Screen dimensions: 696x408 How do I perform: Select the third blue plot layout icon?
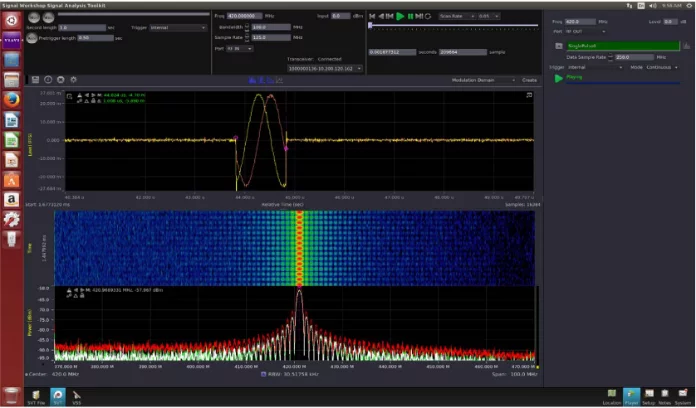tap(270, 80)
